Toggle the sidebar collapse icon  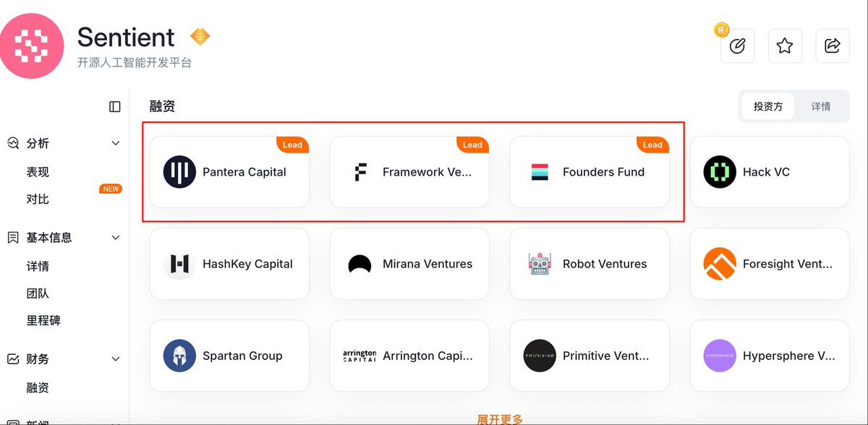pyautogui.click(x=115, y=107)
